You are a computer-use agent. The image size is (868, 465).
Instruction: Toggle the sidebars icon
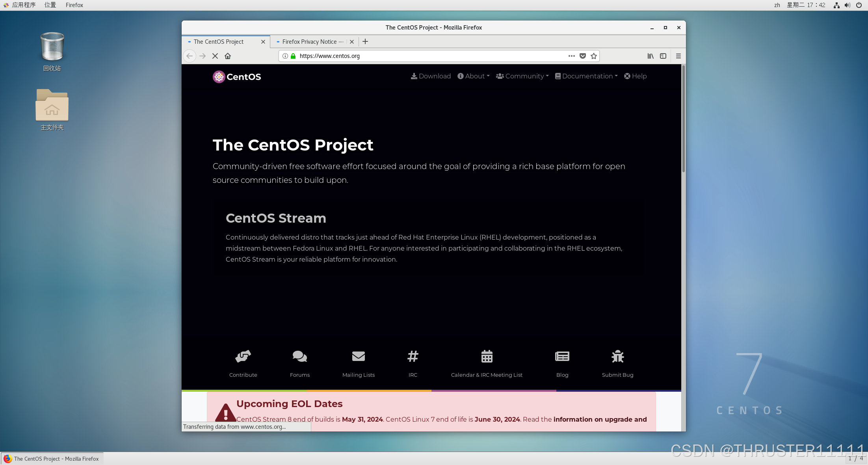pyautogui.click(x=663, y=56)
